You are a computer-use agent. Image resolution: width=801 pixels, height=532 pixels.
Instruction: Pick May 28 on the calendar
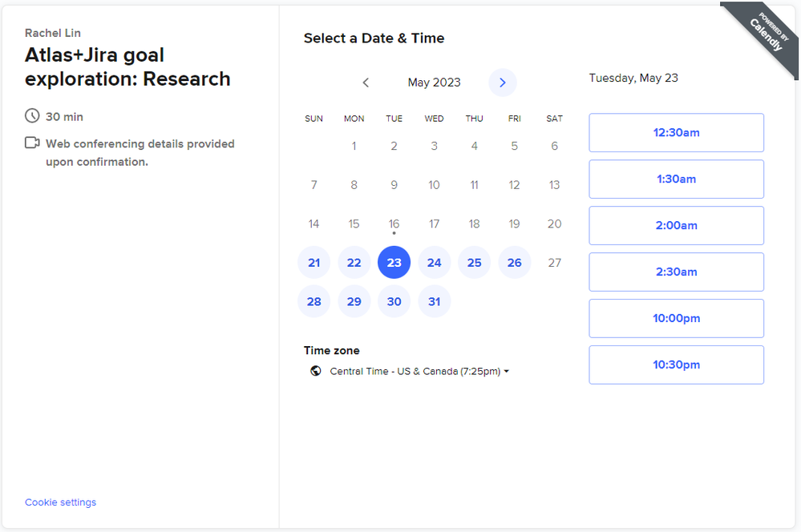314,301
